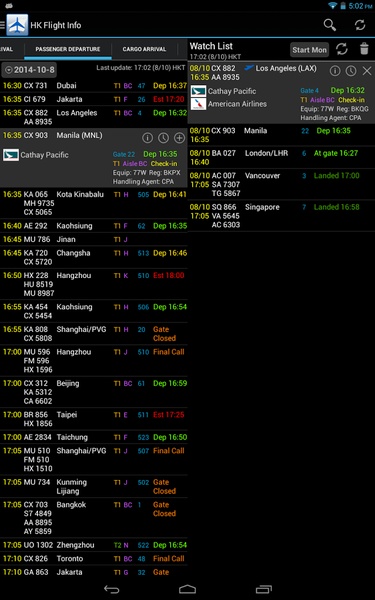The width and height of the screenshot is (375, 600).
Task: Select CX 703 Bangkok flight
Action: (x=94, y=518)
